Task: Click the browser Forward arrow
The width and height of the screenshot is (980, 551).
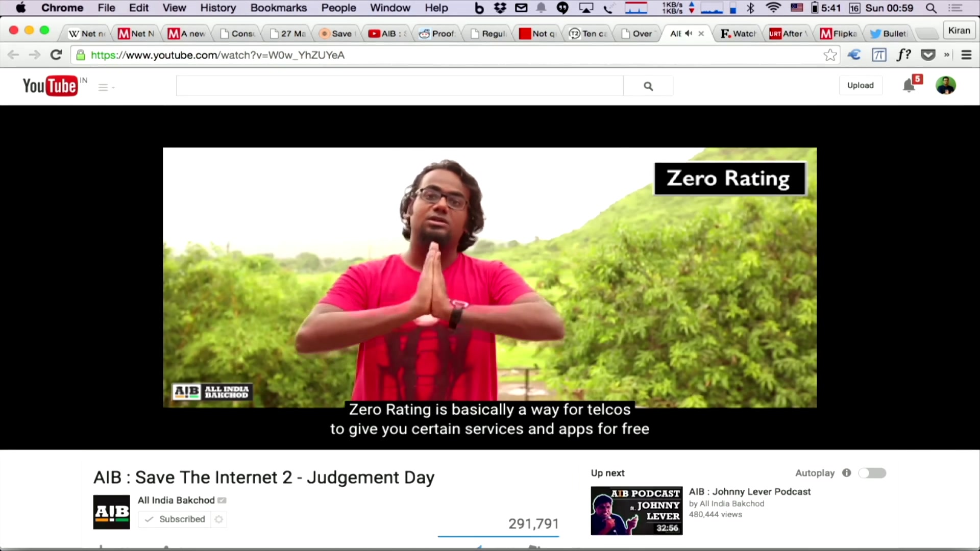Action: (34, 55)
